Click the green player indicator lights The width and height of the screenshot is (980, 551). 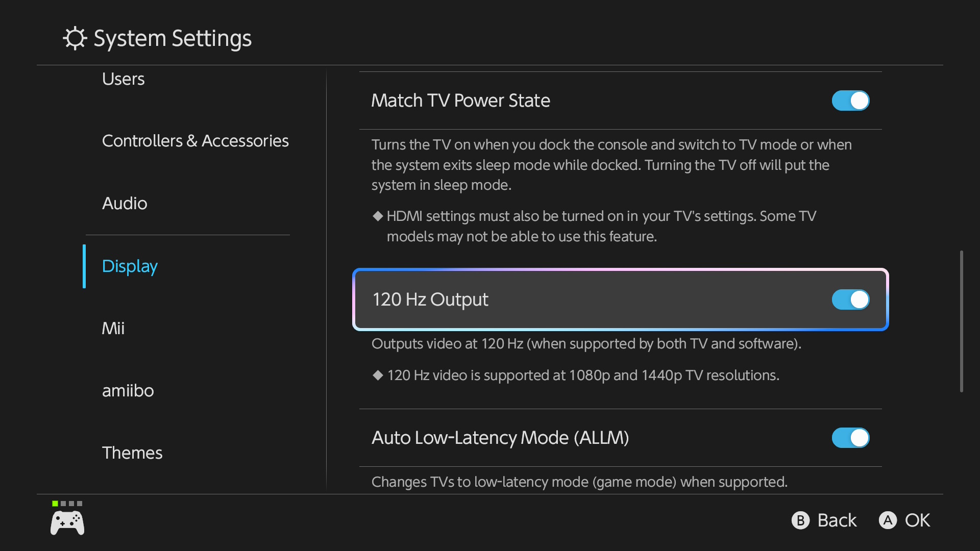[x=67, y=504]
